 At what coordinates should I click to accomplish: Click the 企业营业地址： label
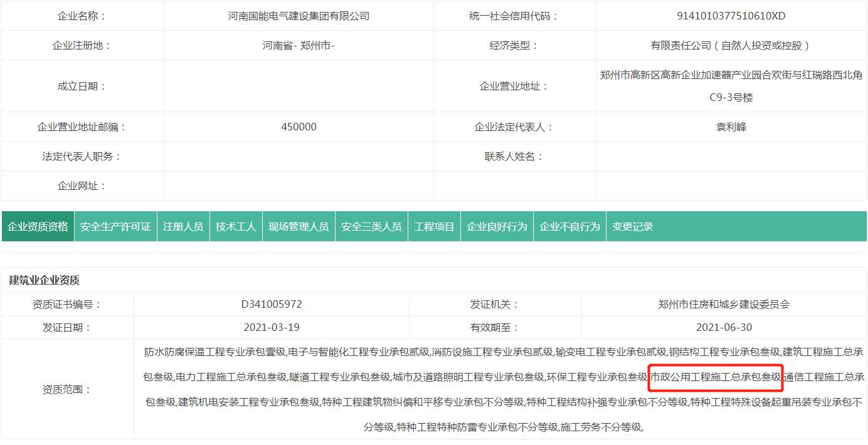514,86
